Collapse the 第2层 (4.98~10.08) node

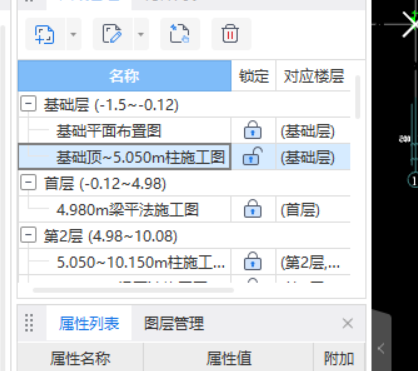click(x=28, y=236)
